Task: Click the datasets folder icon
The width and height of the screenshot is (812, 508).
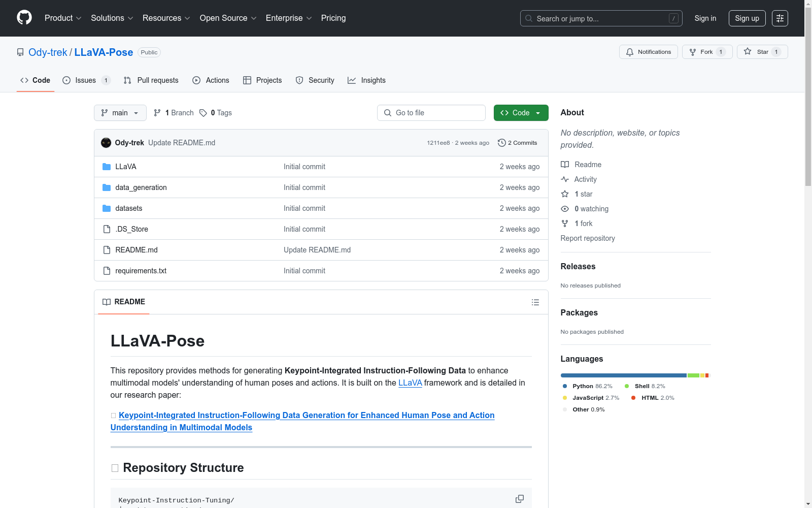Action: click(107, 208)
